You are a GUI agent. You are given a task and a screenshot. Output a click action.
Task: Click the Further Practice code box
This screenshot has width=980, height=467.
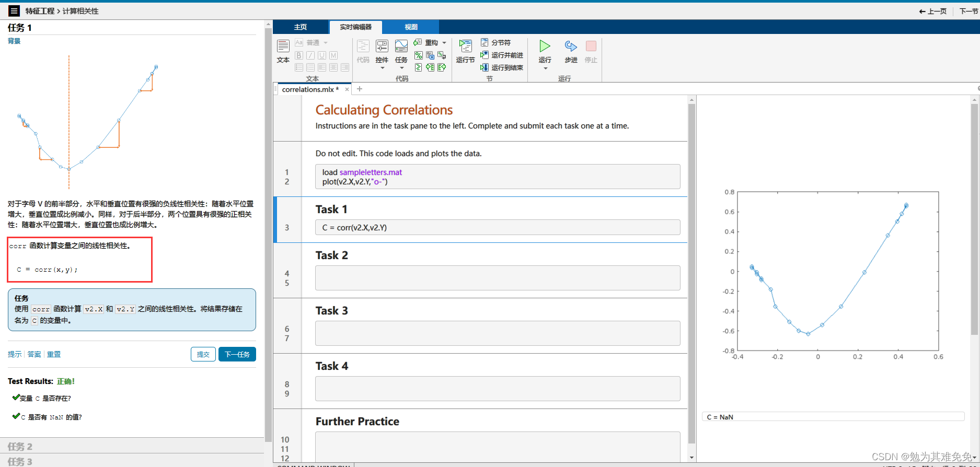click(498, 447)
